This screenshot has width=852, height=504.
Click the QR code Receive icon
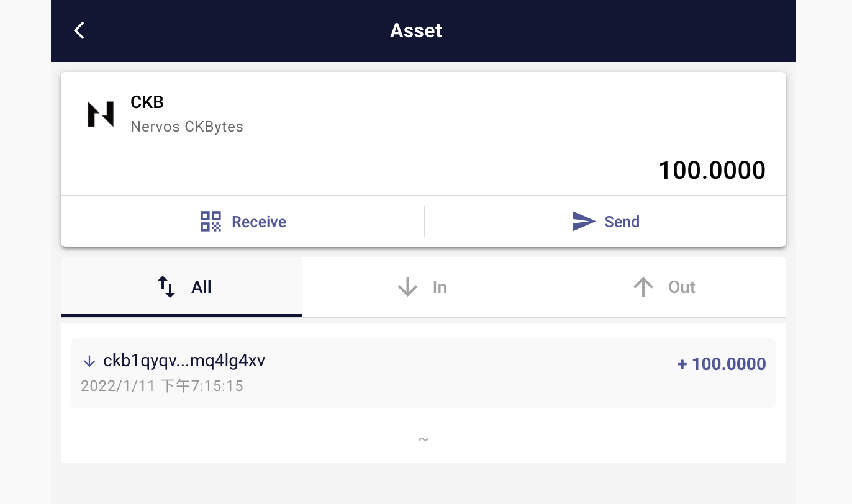211,222
